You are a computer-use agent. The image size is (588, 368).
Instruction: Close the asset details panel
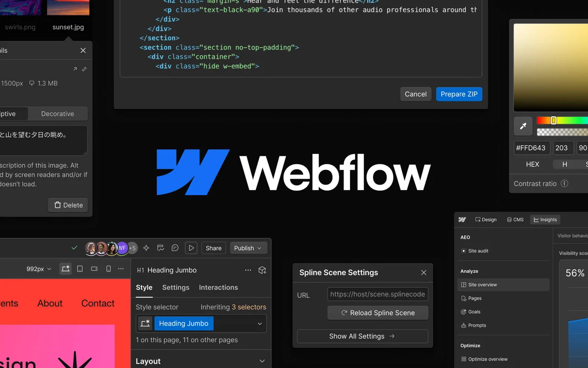tap(83, 51)
